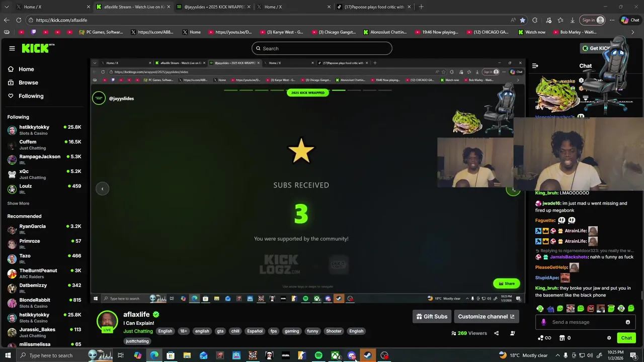The height and width of the screenshot is (362, 644).
Task: Click the user icon beside share icon
Action: 512,333
